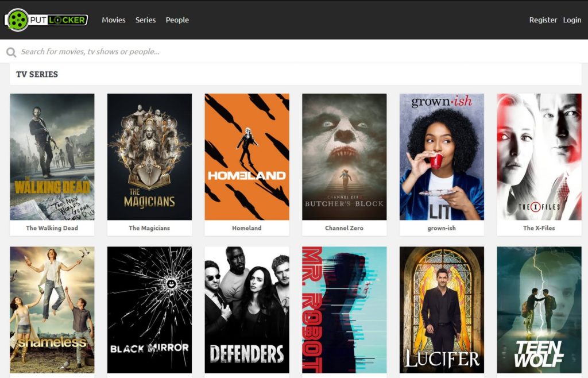588x378 pixels.
Task: Click the Login link
Action: click(572, 20)
